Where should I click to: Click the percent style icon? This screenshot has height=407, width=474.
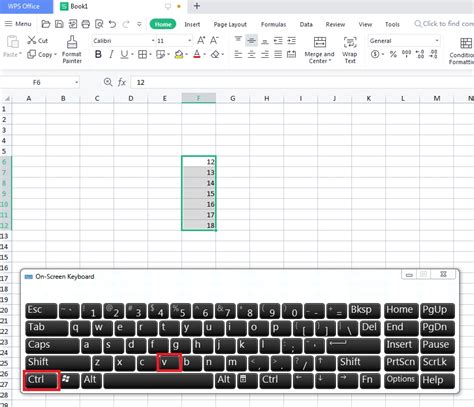(393, 54)
